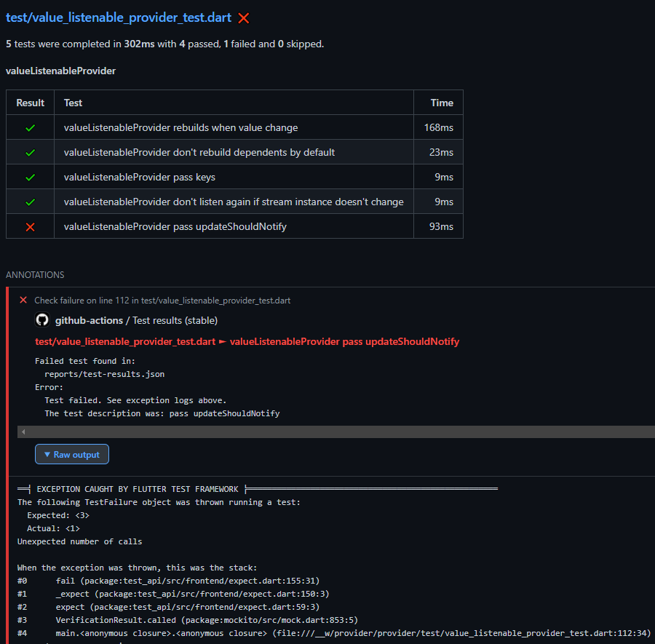Click the Result column header
655x644 pixels.
(30, 103)
